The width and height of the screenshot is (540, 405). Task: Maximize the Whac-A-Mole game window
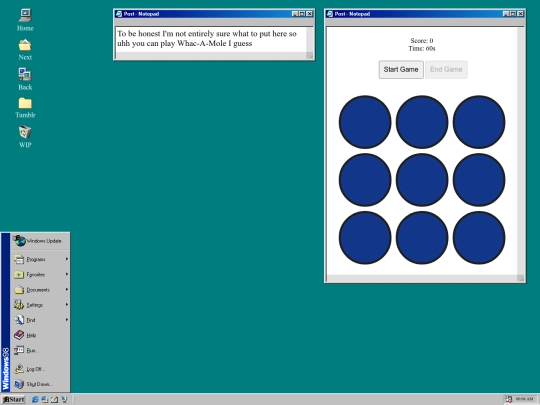coord(513,14)
